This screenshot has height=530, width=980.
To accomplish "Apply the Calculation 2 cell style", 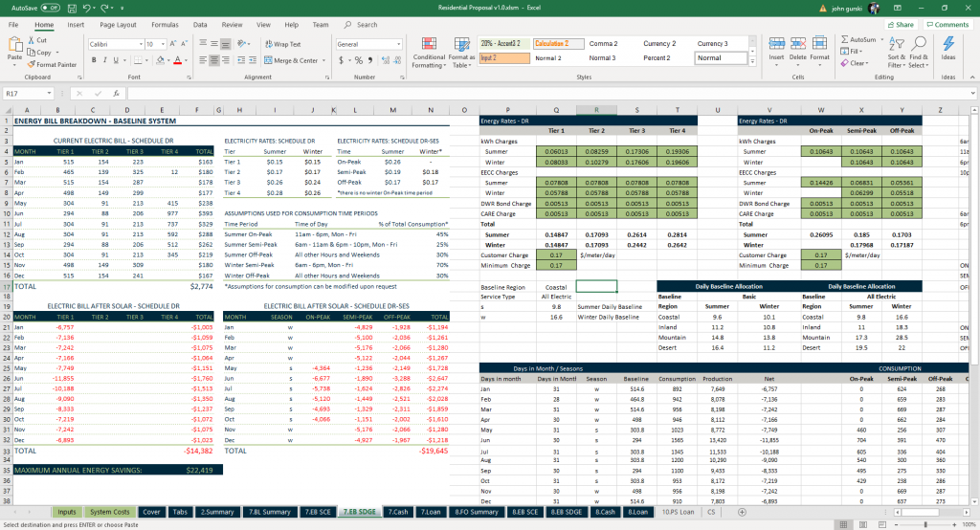I will 557,44.
